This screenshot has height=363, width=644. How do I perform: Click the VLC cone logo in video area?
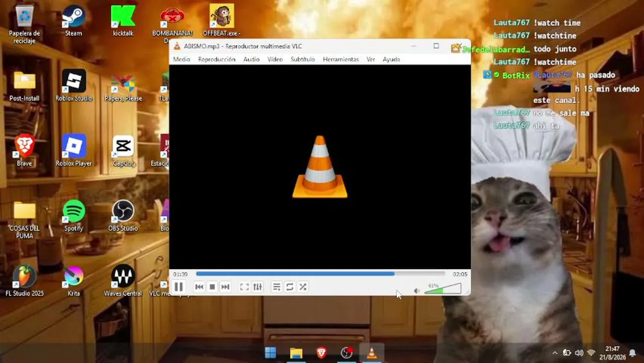point(320,167)
